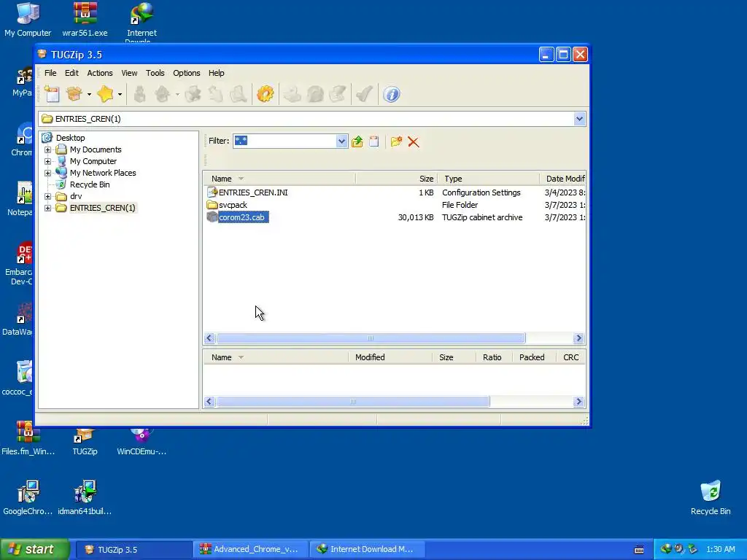747x560 pixels.
Task: Open the Edit menu
Action: (x=71, y=73)
